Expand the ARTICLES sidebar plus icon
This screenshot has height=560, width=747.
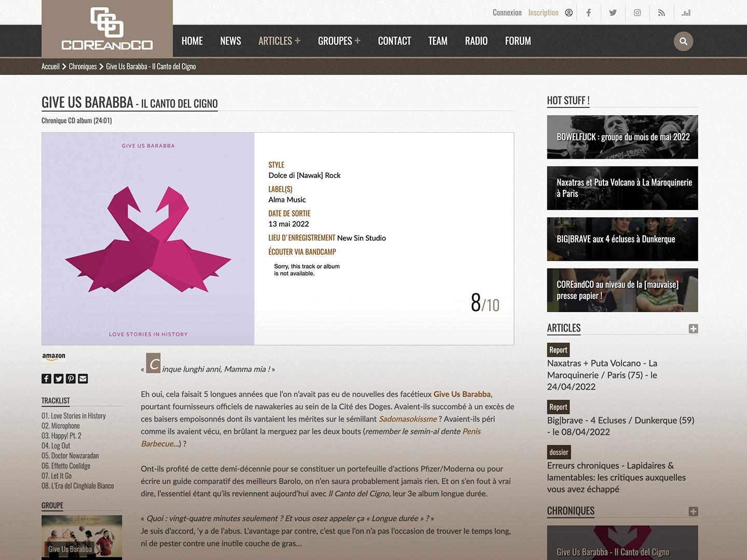pos(693,329)
